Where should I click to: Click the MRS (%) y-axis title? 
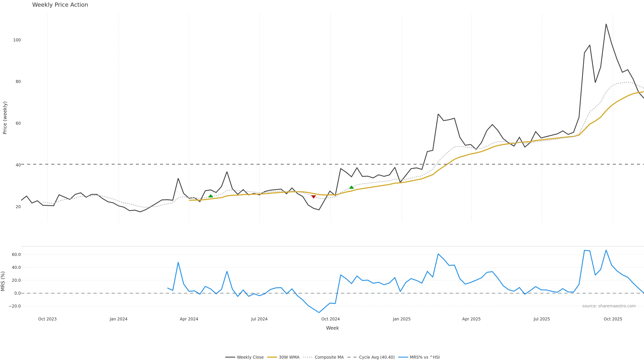(3, 281)
